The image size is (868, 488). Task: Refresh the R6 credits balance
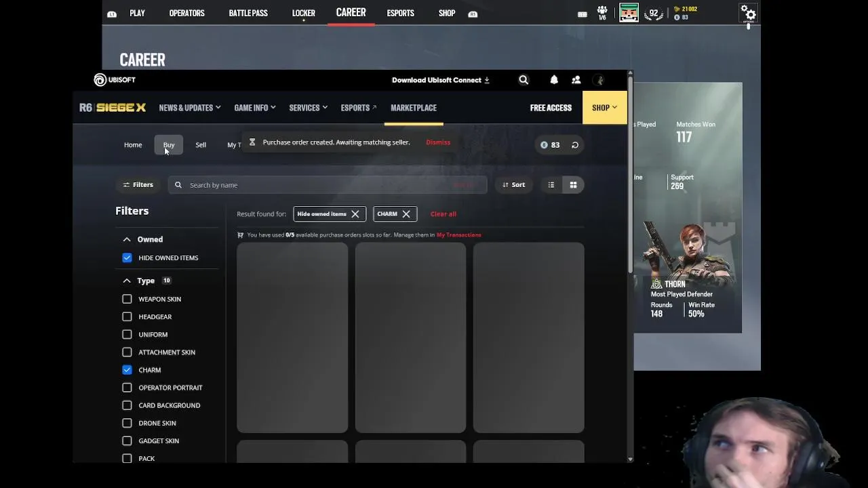pos(574,145)
